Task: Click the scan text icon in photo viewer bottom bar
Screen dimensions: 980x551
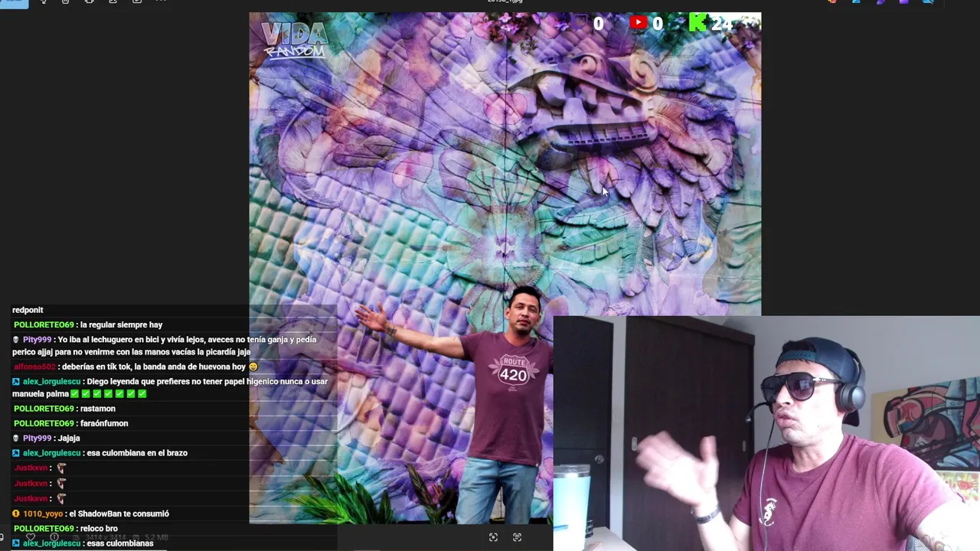Action: point(517,537)
